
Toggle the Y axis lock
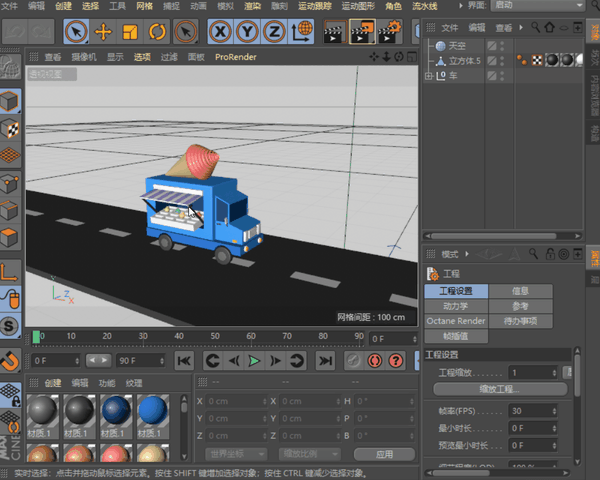246,32
